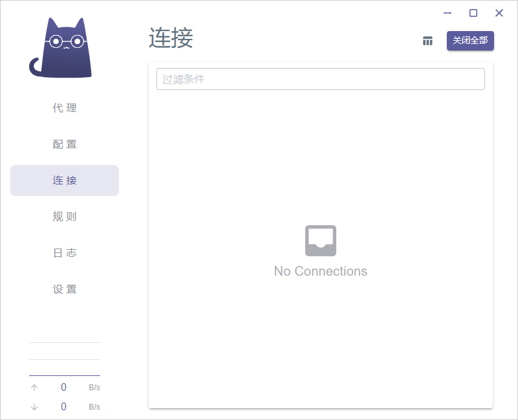Viewport: 518px width, 420px height.
Task: Click the upload speed arrow icon
Action: [x=34, y=387]
